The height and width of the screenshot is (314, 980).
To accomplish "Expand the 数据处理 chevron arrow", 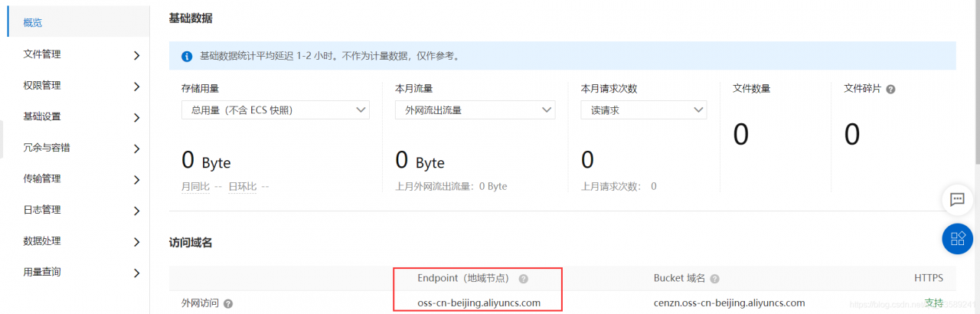I will tap(136, 242).
